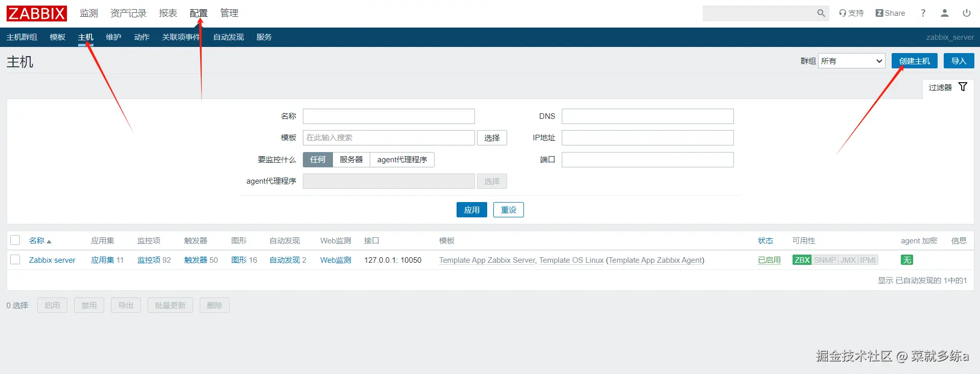
Task: Click the 127.0.0.1: 10050 interface cell
Action: [x=393, y=260]
